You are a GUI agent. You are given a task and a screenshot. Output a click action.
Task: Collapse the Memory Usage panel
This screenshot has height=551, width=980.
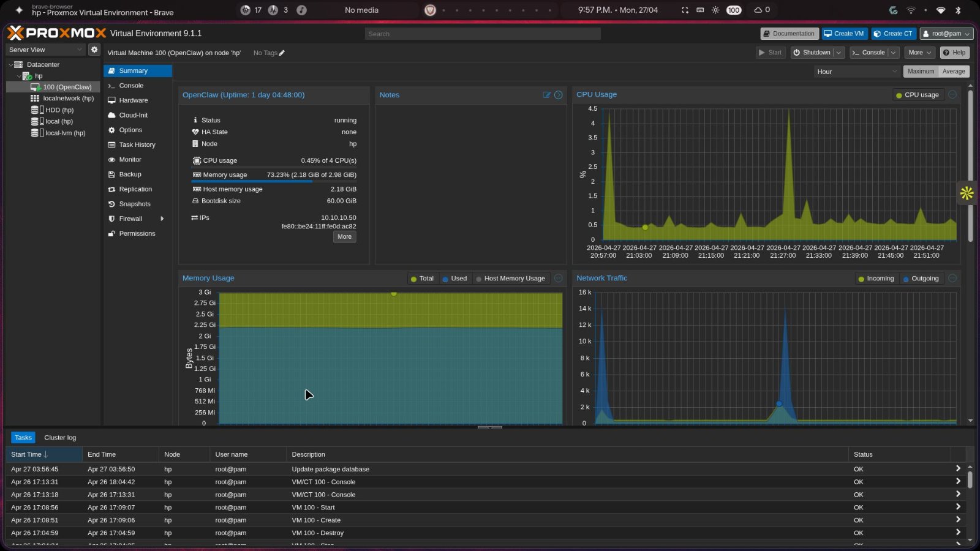(x=559, y=278)
